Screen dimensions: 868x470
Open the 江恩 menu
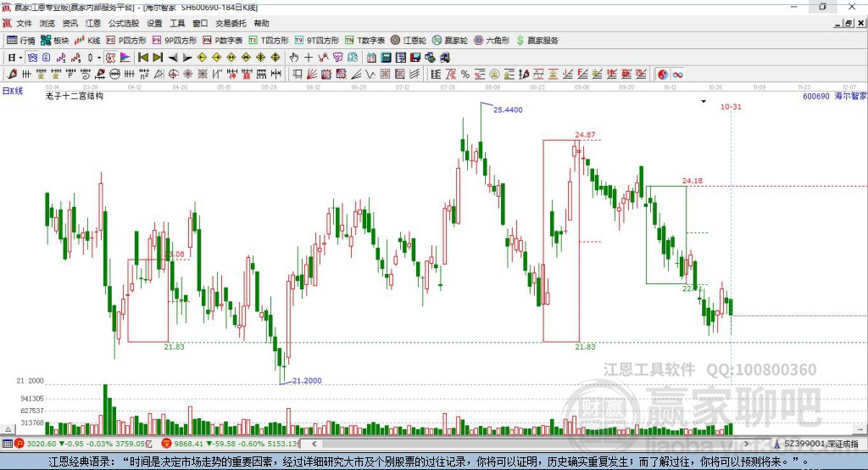pyautogui.click(x=93, y=23)
